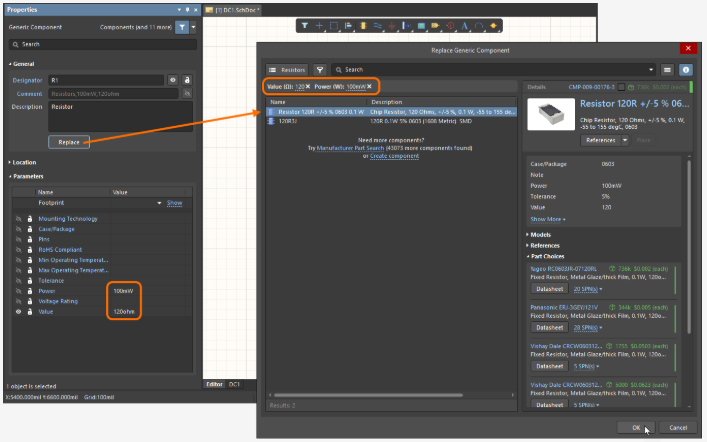This screenshot has height=442, width=707.
Task: Click the Show link in the Footprint row
Action: click(x=174, y=203)
